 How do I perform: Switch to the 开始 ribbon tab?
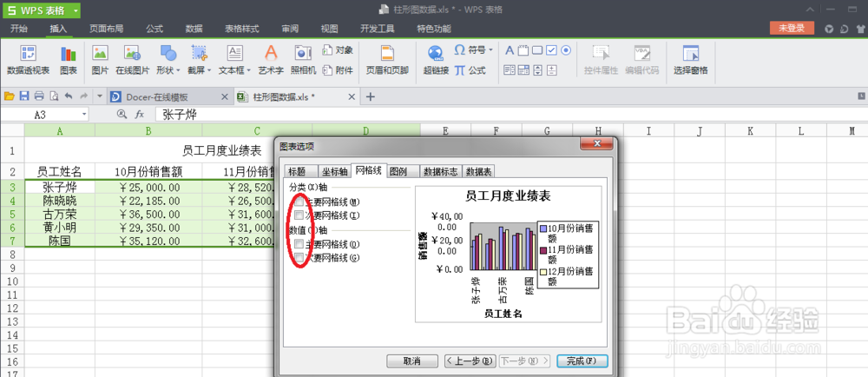pyautogui.click(x=19, y=29)
